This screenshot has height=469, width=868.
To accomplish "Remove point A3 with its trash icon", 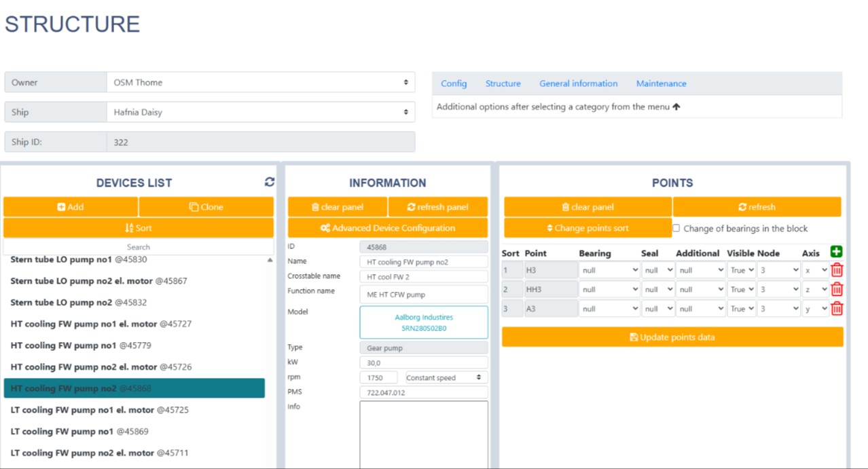I will pyautogui.click(x=837, y=308).
